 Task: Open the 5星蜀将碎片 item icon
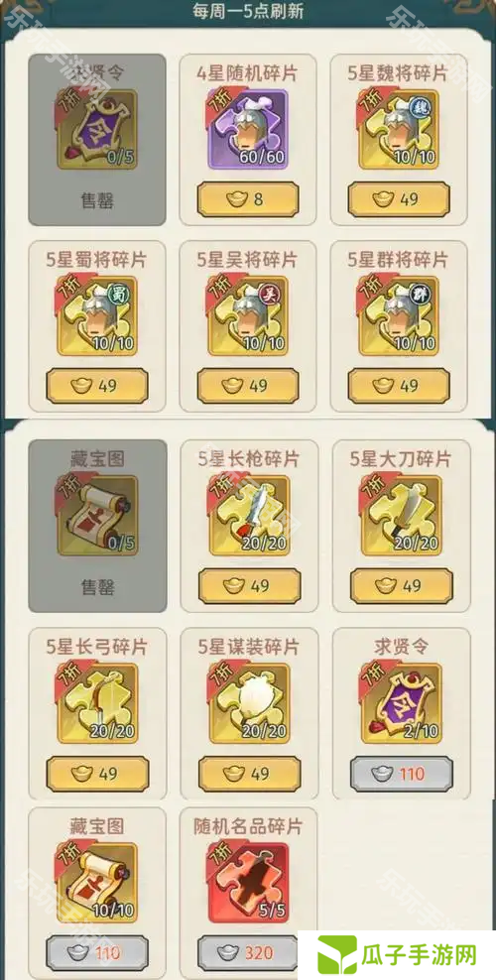(97, 316)
